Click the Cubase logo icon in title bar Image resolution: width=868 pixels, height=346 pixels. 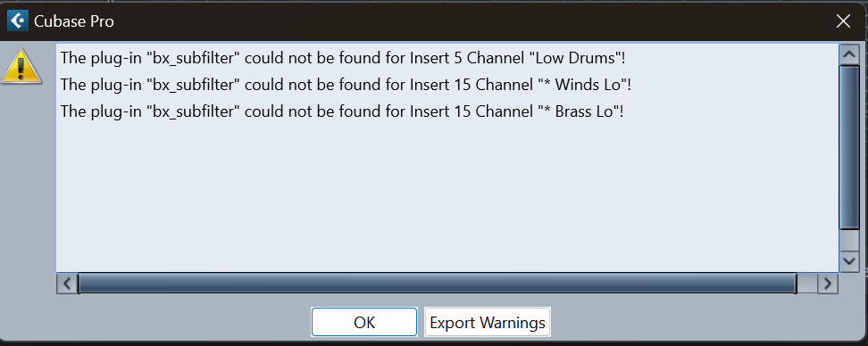coord(17,21)
